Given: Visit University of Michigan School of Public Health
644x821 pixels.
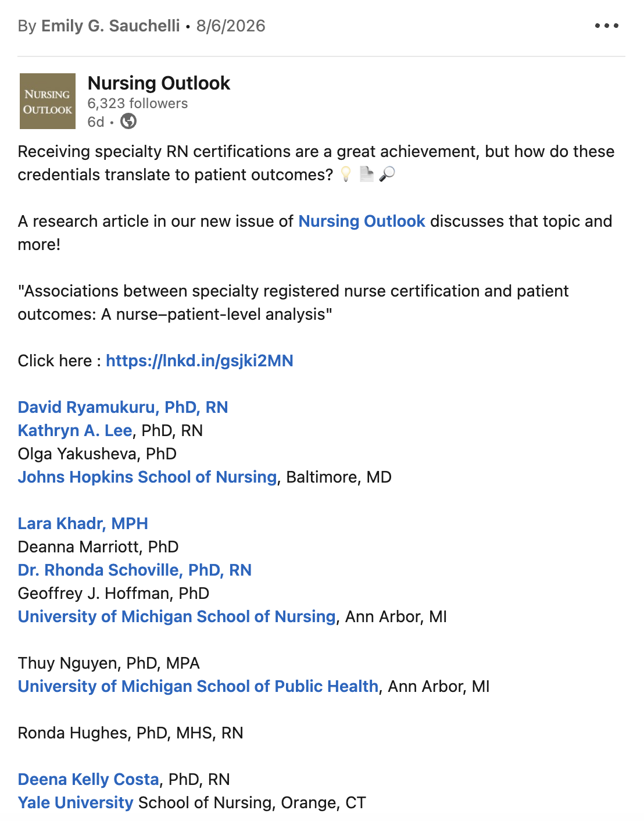Looking at the screenshot, I should pyautogui.click(x=198, y=686).
